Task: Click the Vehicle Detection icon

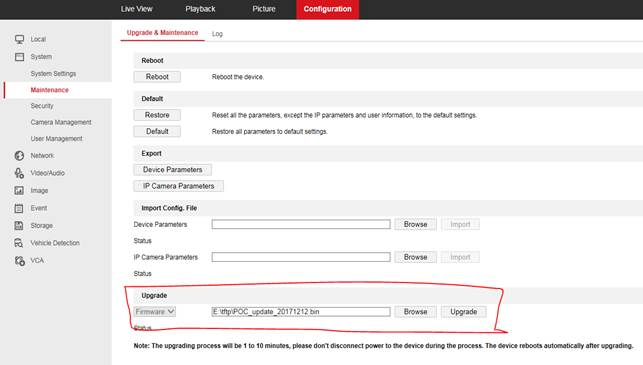Action: point(19,243)
